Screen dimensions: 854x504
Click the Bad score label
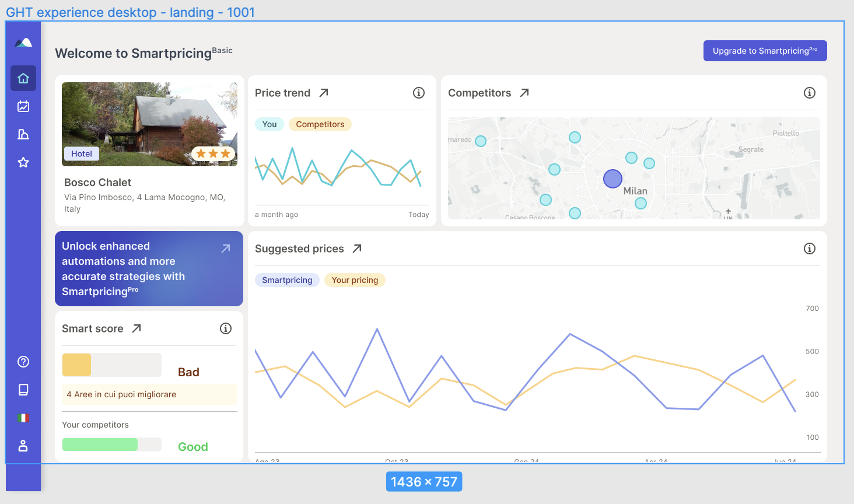coord(188,372)
